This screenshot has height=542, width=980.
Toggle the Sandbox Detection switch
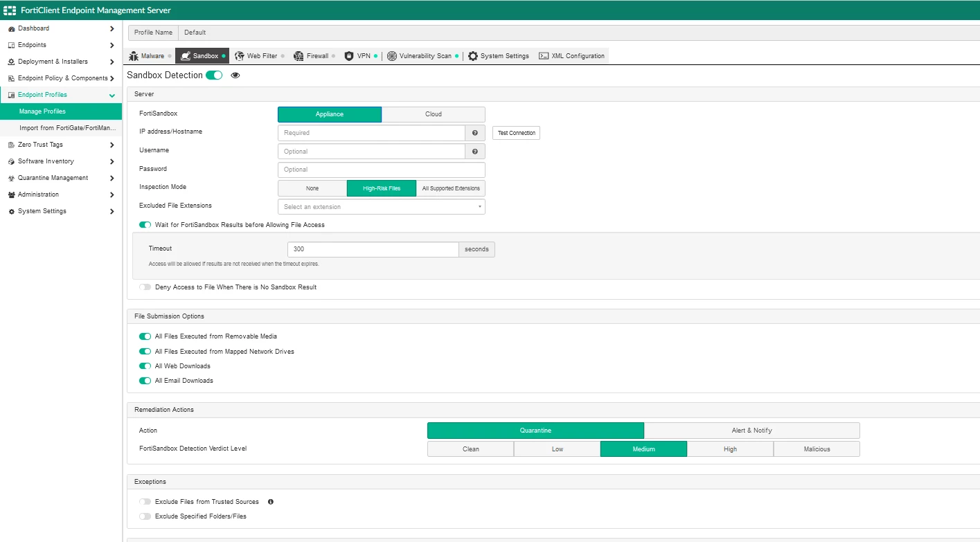tap(214, 75)
